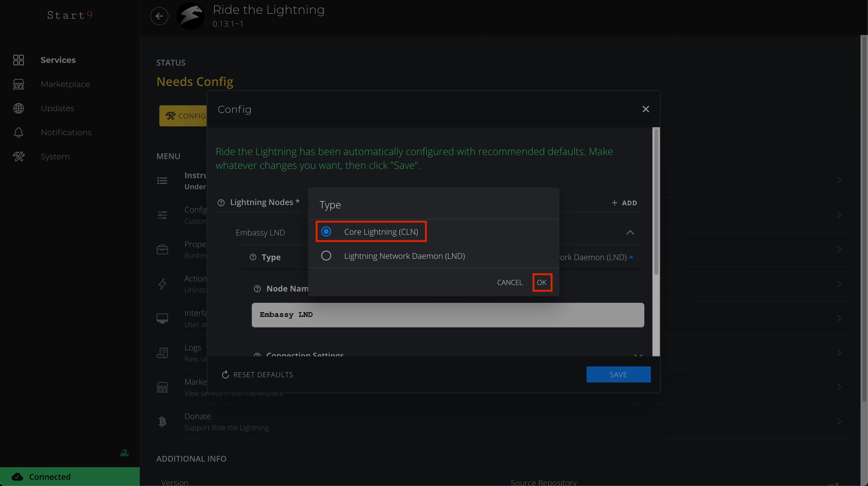Click the Notifications bell icon
The image size is (868, 486).
click(x=19, y=132)
